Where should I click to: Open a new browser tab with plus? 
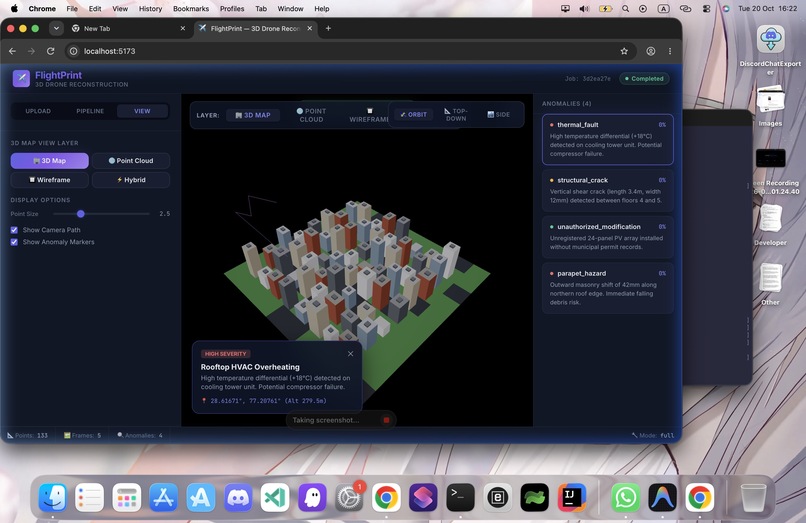pyautogui.click(x=328, y=28)
